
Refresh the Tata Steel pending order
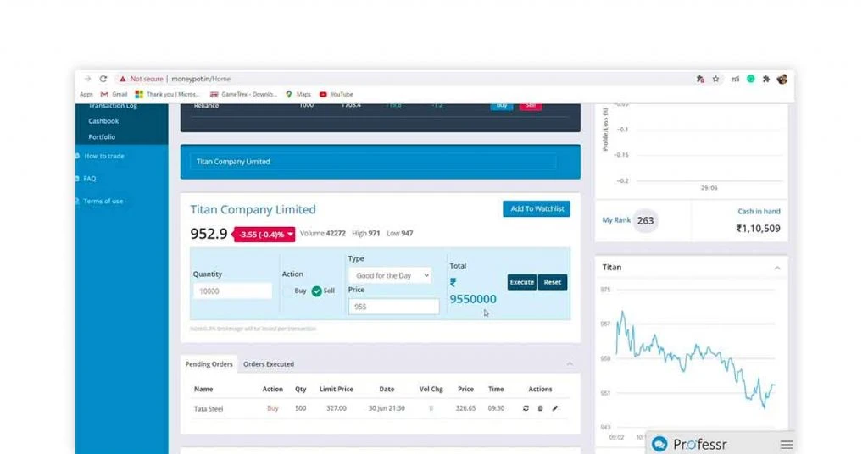(x=526, y=408)
